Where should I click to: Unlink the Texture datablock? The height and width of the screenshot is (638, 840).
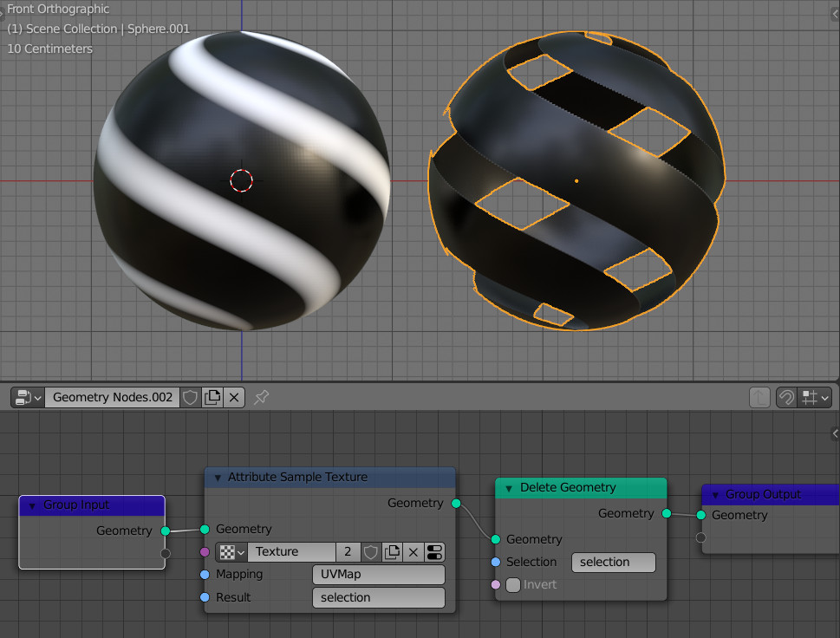click(413, 552)
